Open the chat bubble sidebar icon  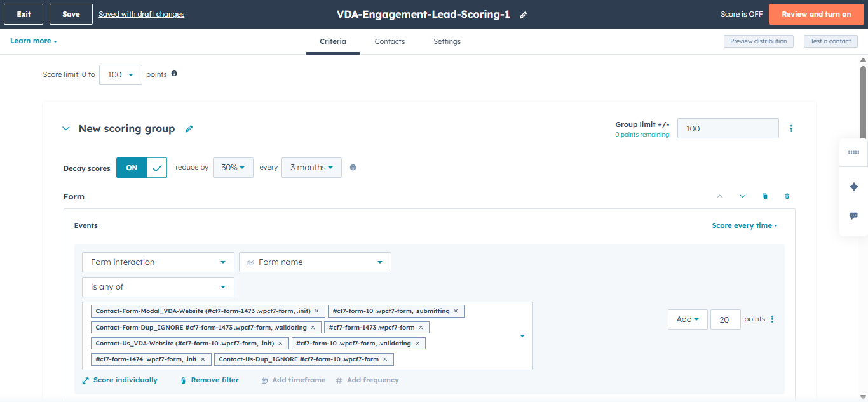[x=853, y=216]
